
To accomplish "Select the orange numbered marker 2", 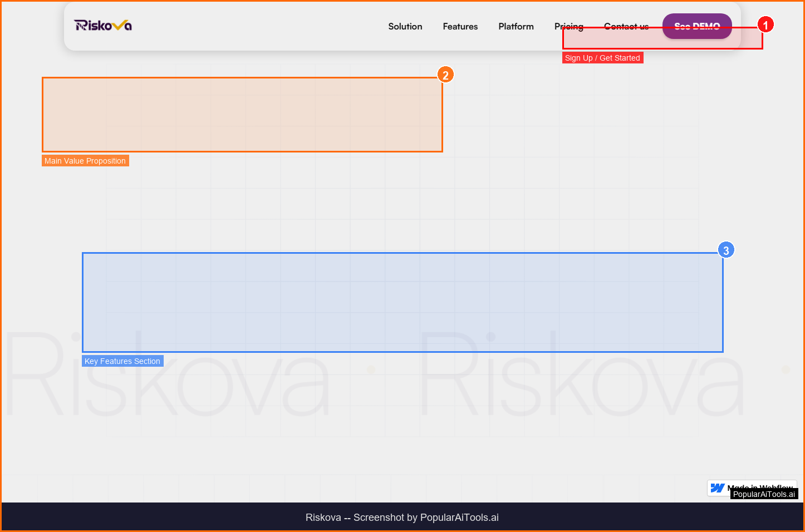I will (x=445, y=75).
